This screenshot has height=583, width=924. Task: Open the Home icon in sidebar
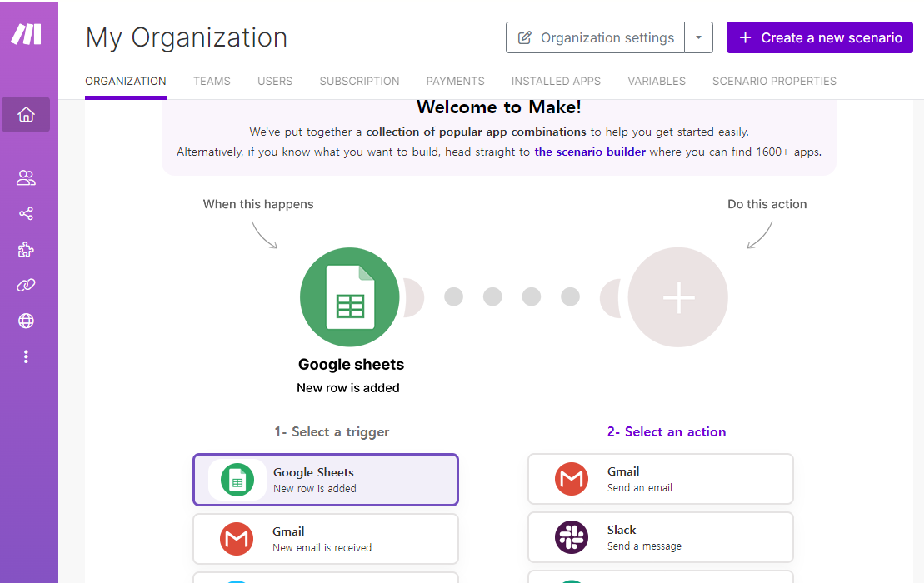26,114
